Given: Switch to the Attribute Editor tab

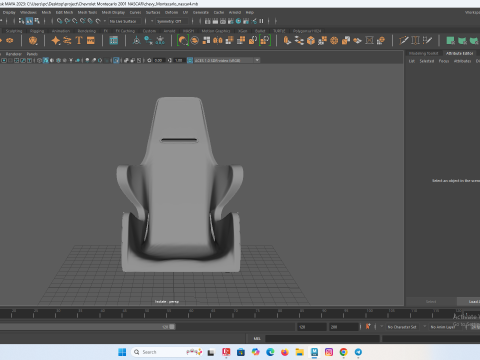Looking at the screenshot, I should [x=459, y=53].
